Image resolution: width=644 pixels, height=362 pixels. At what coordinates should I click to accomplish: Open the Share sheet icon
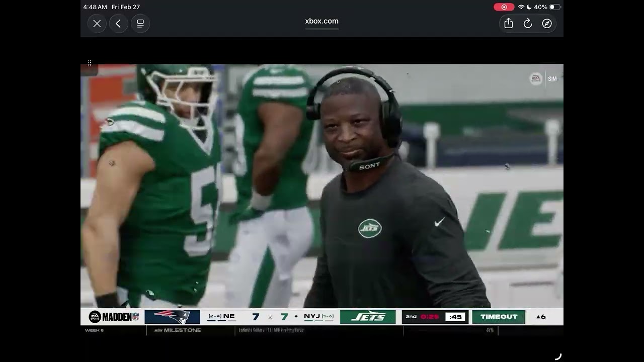[509, 24]
